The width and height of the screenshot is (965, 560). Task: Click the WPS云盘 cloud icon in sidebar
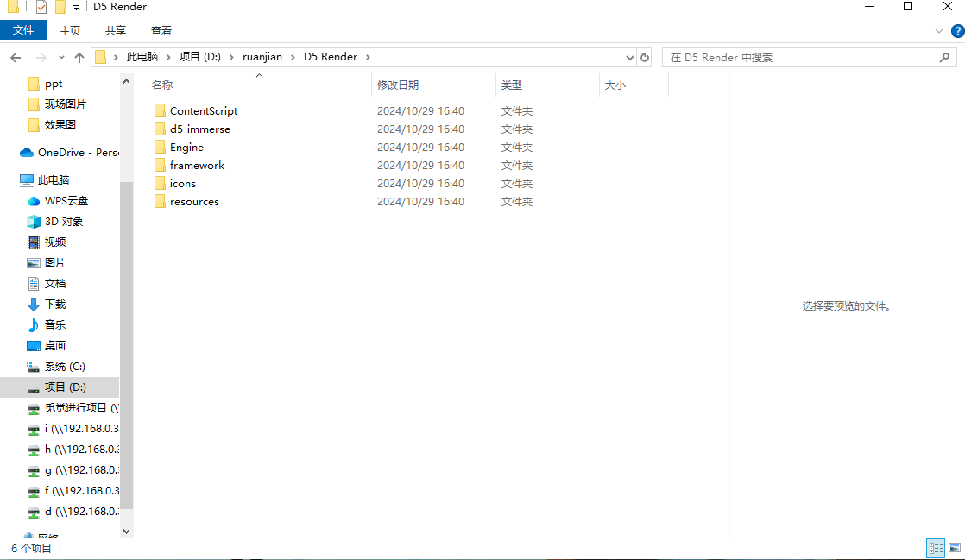click(34, 201)
